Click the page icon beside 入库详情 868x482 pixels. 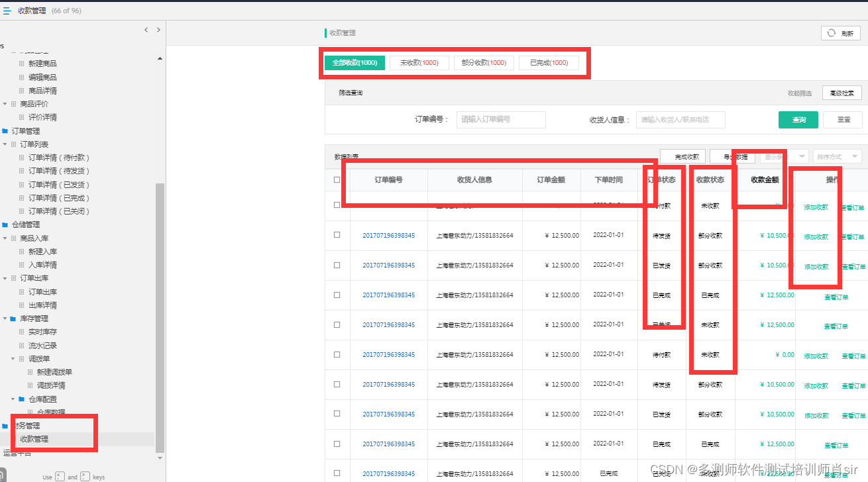coord(21,265)
